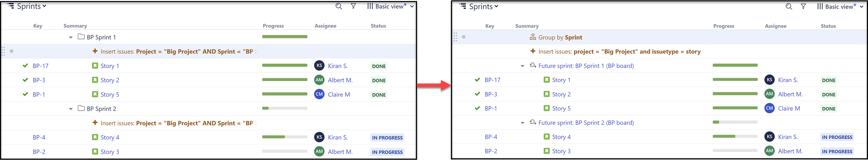The height and width of the screenshot is (160, 868).
Task: Click the IN PROGRESS status of BP-2 in the right panel
Action: point(837,152)
